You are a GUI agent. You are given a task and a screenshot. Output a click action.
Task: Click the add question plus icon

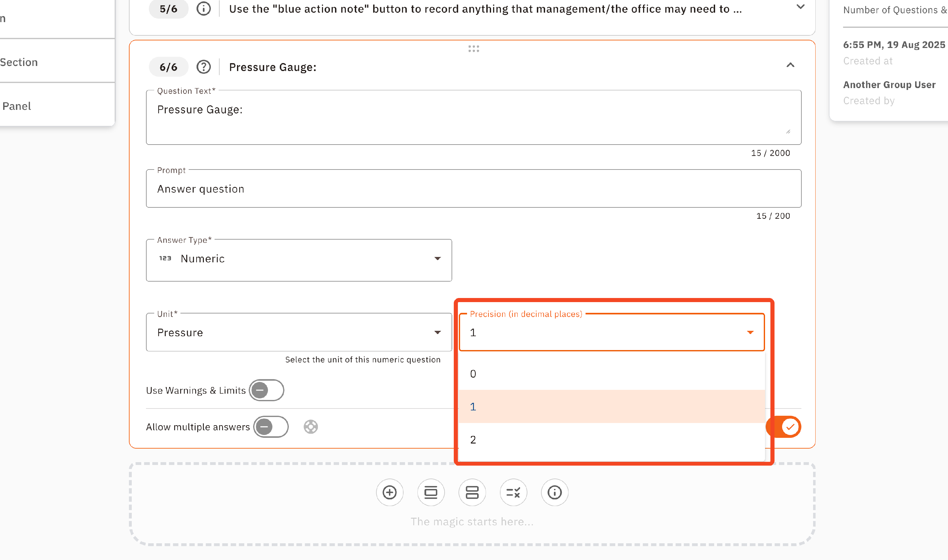[389, 492]
